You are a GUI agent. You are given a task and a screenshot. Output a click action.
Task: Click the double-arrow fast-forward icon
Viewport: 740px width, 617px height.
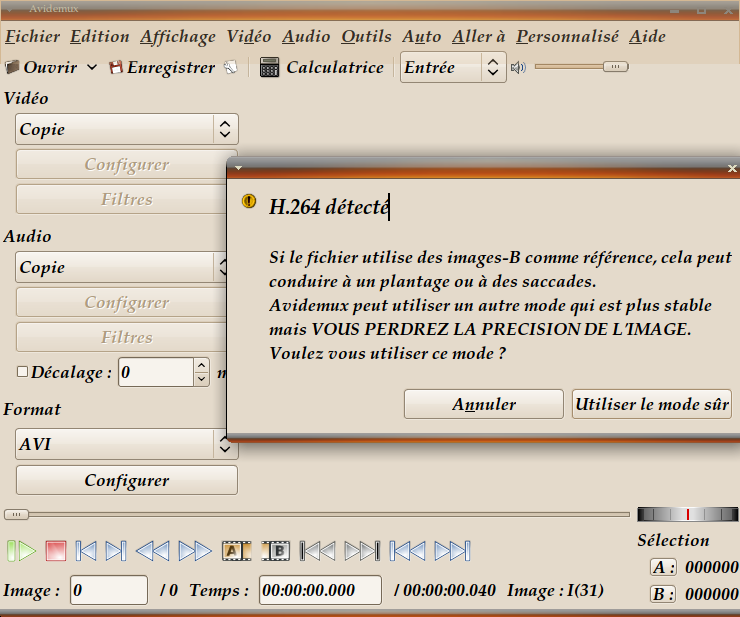[x=195, y=551]
